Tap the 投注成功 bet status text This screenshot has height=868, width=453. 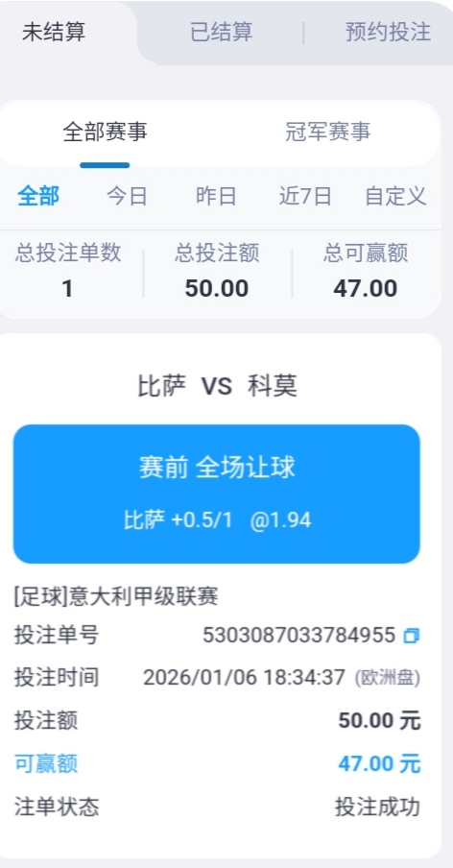377,808
